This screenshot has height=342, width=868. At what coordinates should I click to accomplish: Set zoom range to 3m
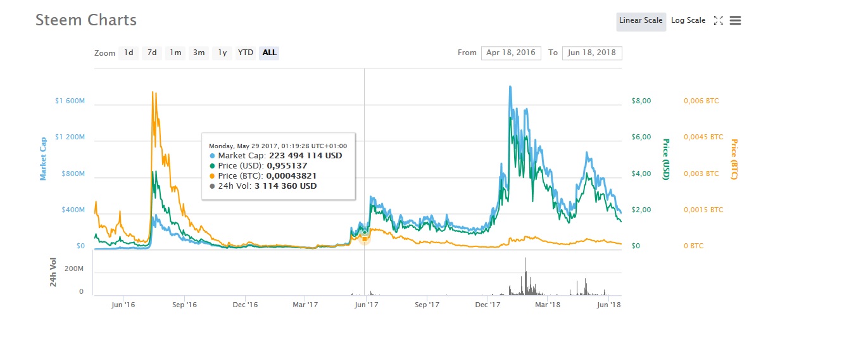[199, 53]
